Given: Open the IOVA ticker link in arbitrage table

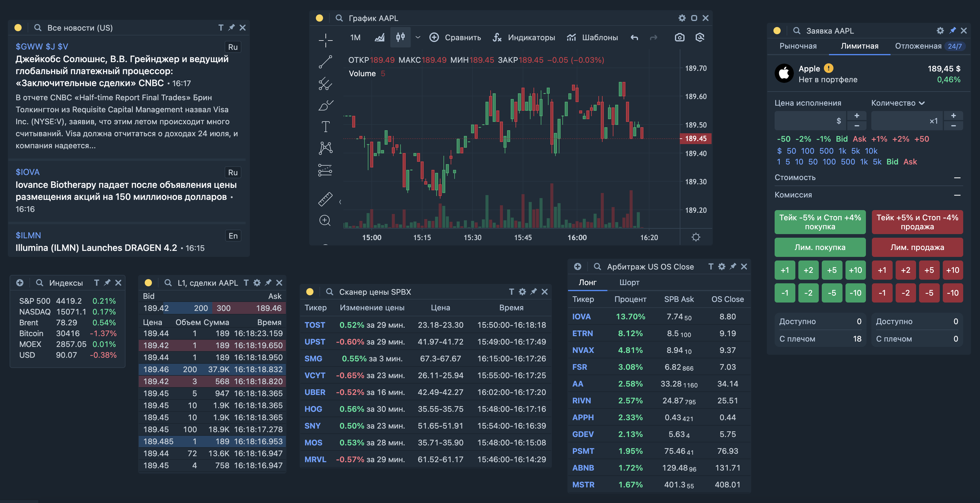Looking at the screenshot, I should coord(581,316).
